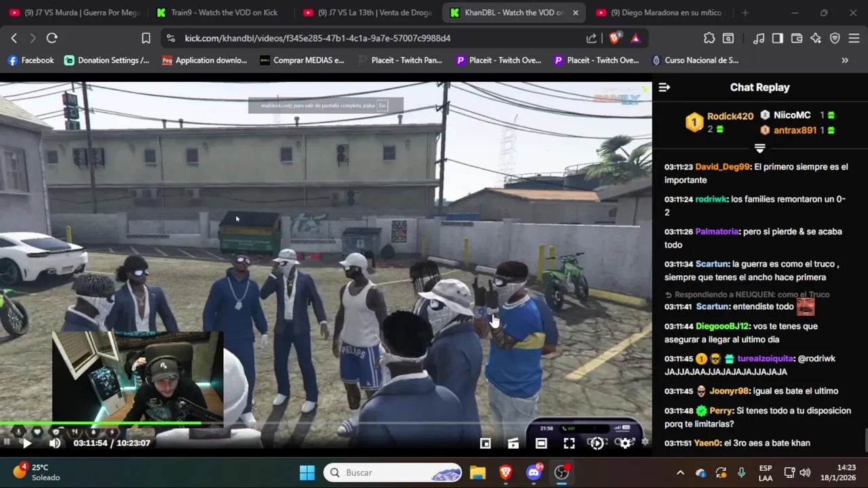
Task: Open a new browser tab
Action: (745, 13)
